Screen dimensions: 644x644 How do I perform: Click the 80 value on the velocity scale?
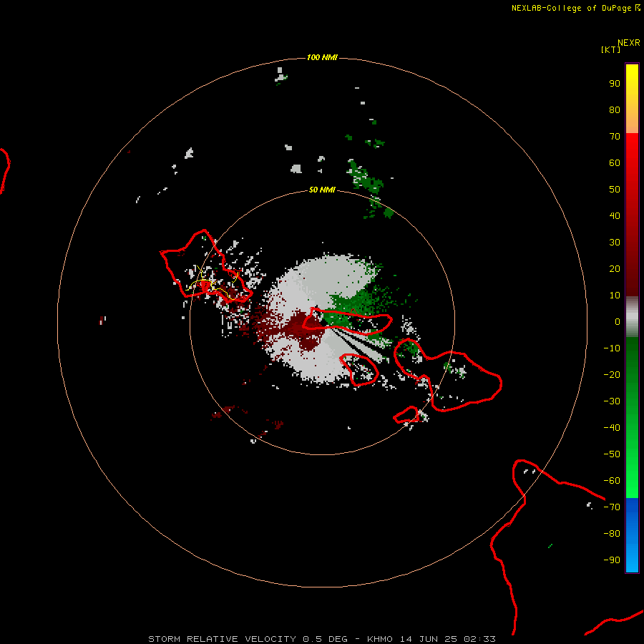[615, 110]
